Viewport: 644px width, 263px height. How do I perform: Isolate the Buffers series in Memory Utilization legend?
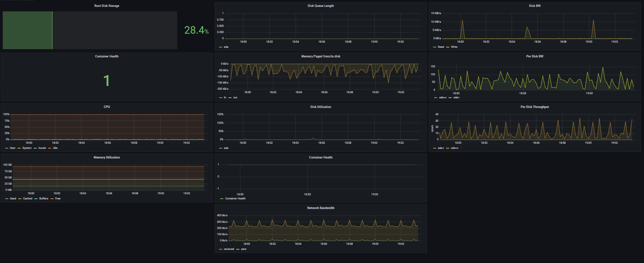tap(44, 199)
